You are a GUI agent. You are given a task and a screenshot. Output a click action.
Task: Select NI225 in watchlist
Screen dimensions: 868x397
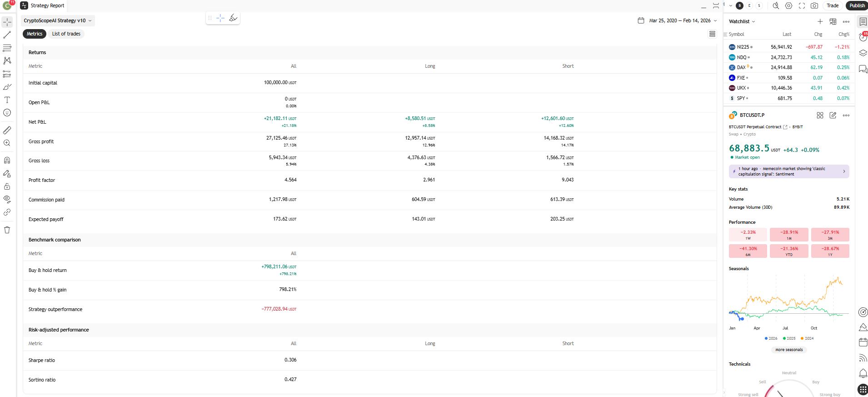(789, 47)
